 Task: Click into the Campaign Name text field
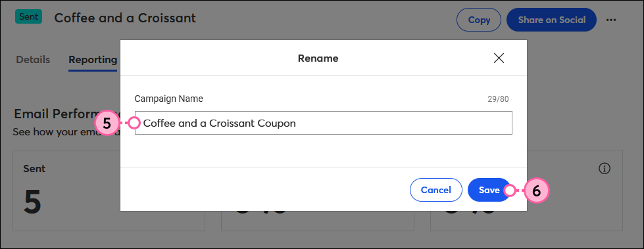click(323, 123)
